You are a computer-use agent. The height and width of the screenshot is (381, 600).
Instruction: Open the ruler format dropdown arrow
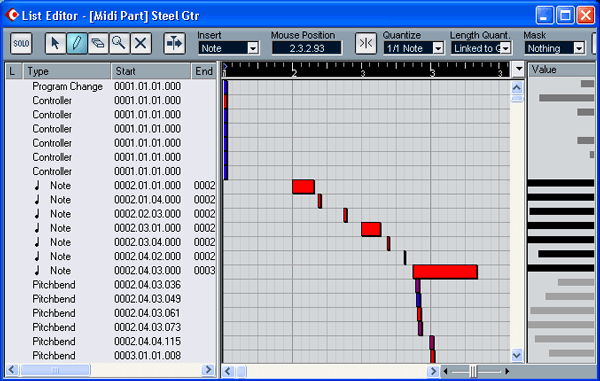[518, 69]
